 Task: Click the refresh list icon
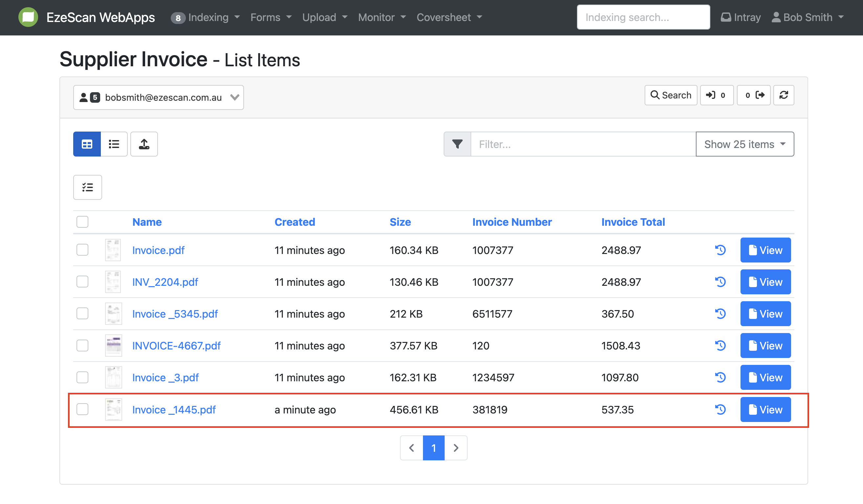tap(784, 95)
